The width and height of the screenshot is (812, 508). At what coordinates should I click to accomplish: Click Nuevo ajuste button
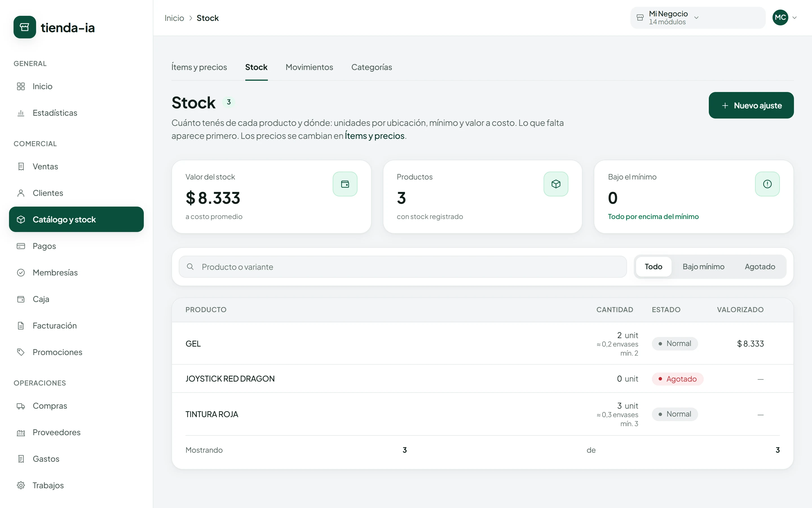click(x=751, y=105)
